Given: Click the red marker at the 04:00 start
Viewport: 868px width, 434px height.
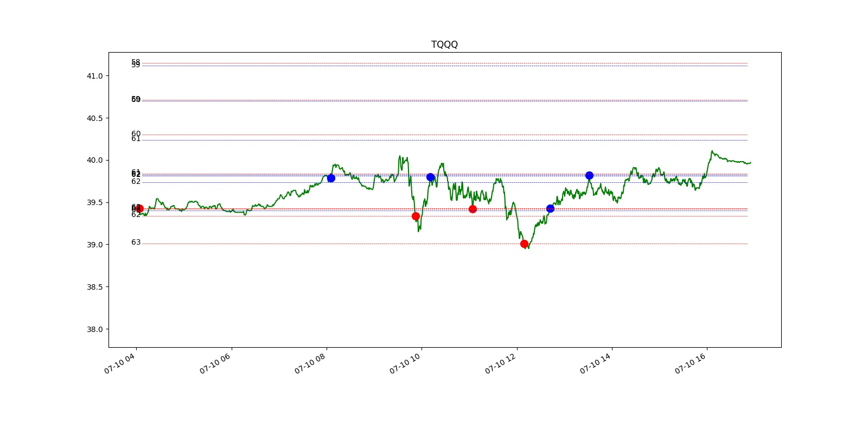Looking at the screenshot, I should click(x=139, y=209).
